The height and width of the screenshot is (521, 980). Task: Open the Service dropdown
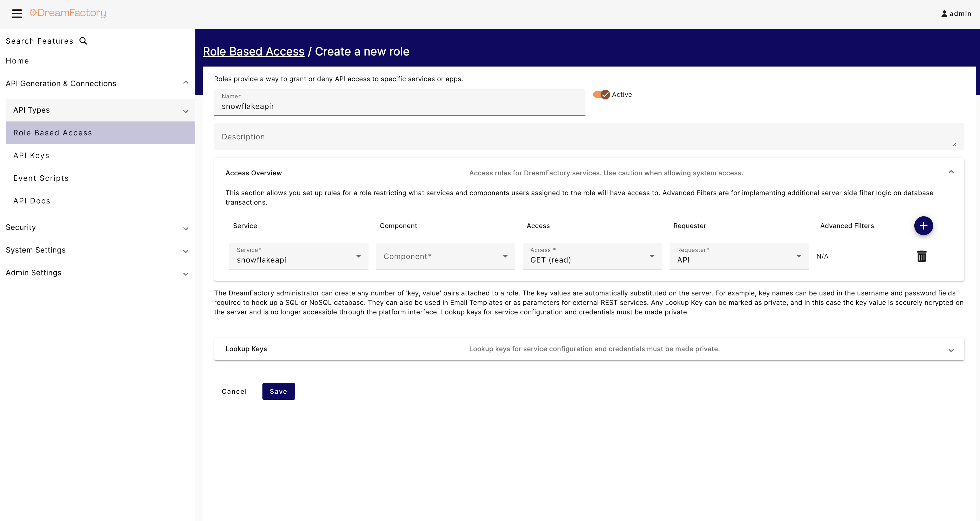(x=299, y=257)
